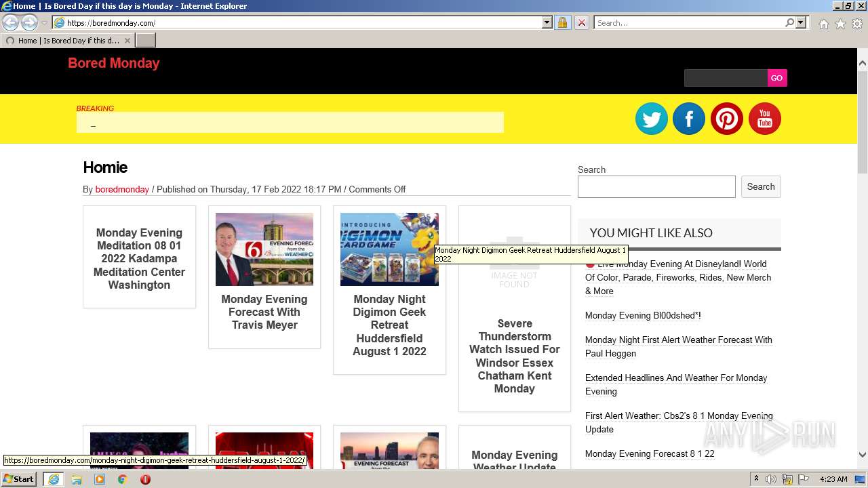Click the Travis Meyer forecast thumbnail
The height and width of the screenshot is (488, 868).
(264, 249)
